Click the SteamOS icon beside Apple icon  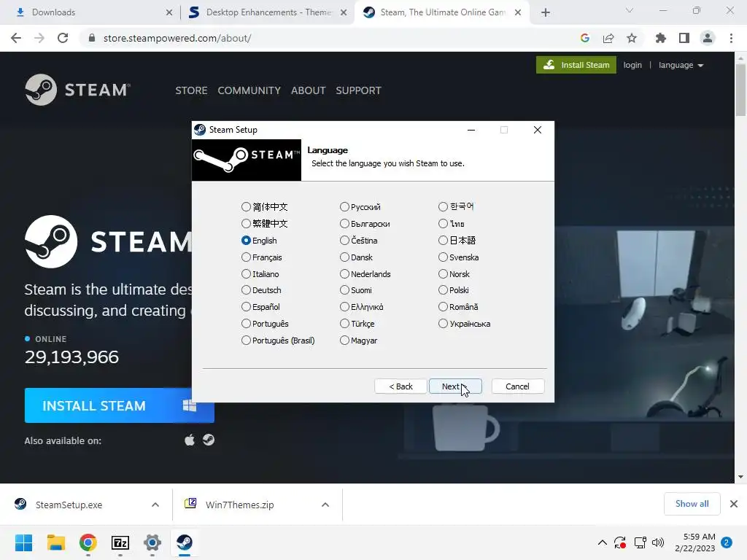click(x=208, y=440)
